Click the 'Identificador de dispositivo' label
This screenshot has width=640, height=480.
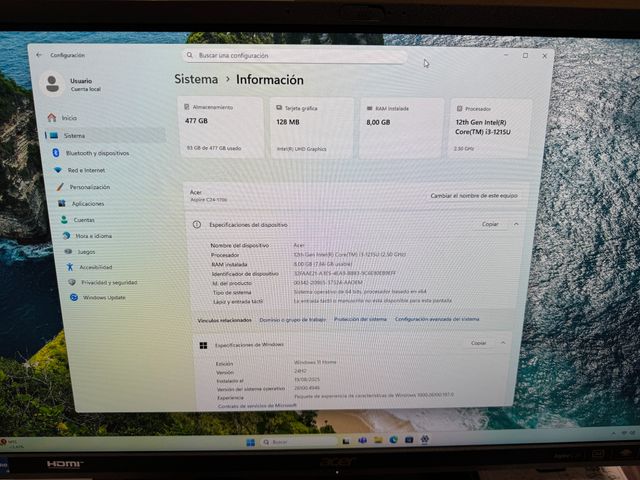(245, 273)
